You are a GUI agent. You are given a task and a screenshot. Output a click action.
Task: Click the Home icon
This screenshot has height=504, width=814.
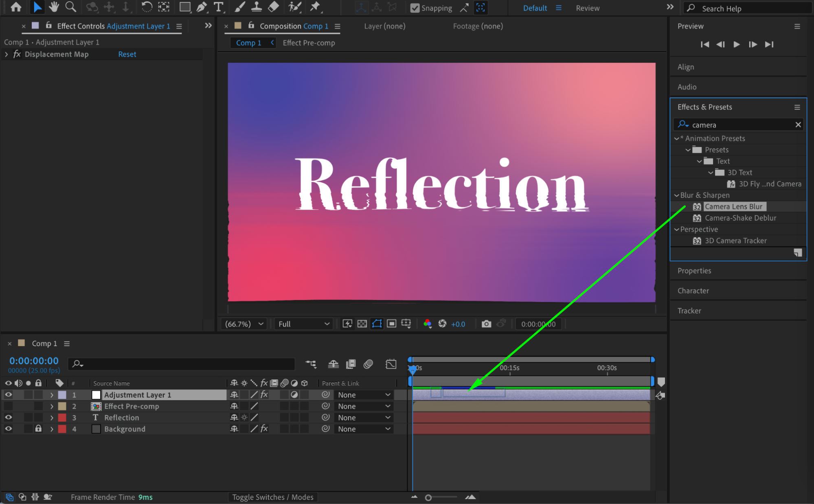click(x=16, y=7)
